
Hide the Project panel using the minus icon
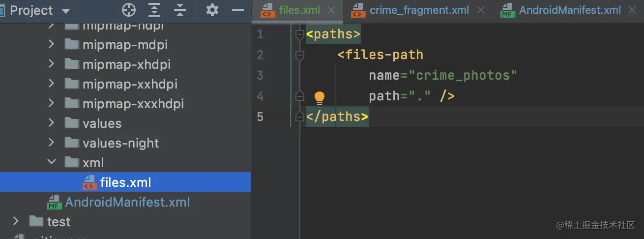pos(238,10)
